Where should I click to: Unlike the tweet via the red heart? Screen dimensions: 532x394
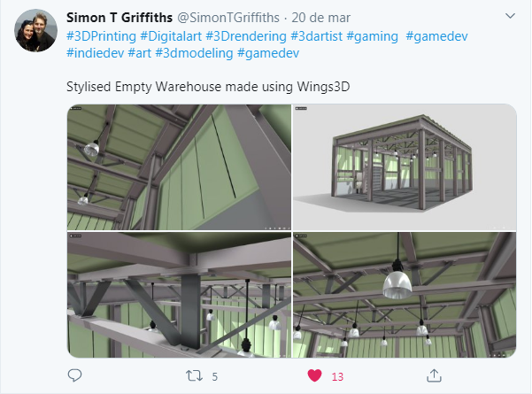tap(314, 375)
